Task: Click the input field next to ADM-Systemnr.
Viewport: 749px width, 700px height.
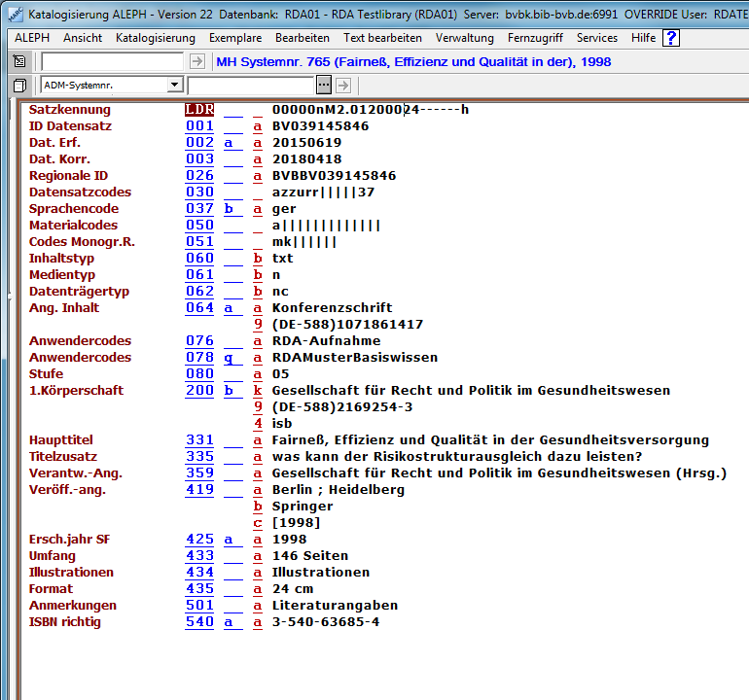Action: tap(251, 86)
